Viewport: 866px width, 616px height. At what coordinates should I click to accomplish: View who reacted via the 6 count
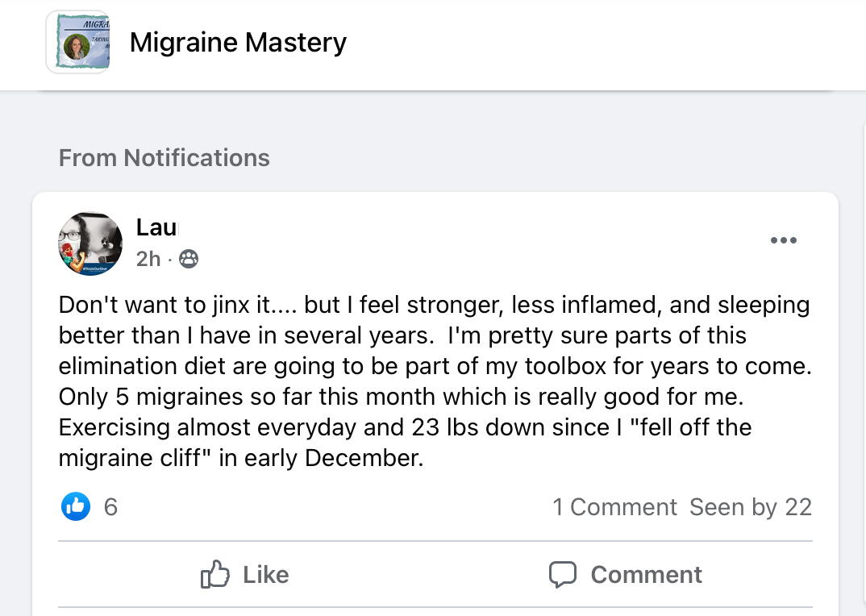pos(111,506)
